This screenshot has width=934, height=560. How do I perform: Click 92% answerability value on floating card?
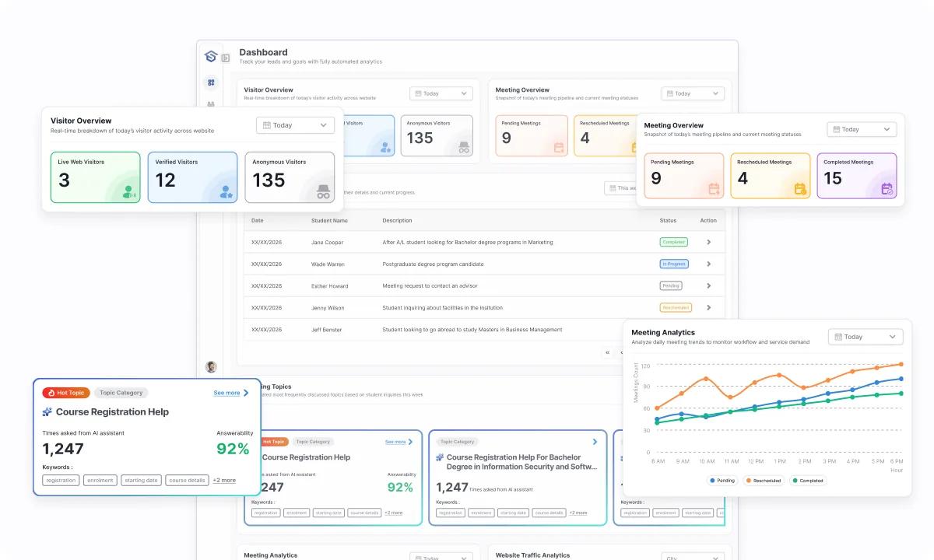(x=233, y=449)
